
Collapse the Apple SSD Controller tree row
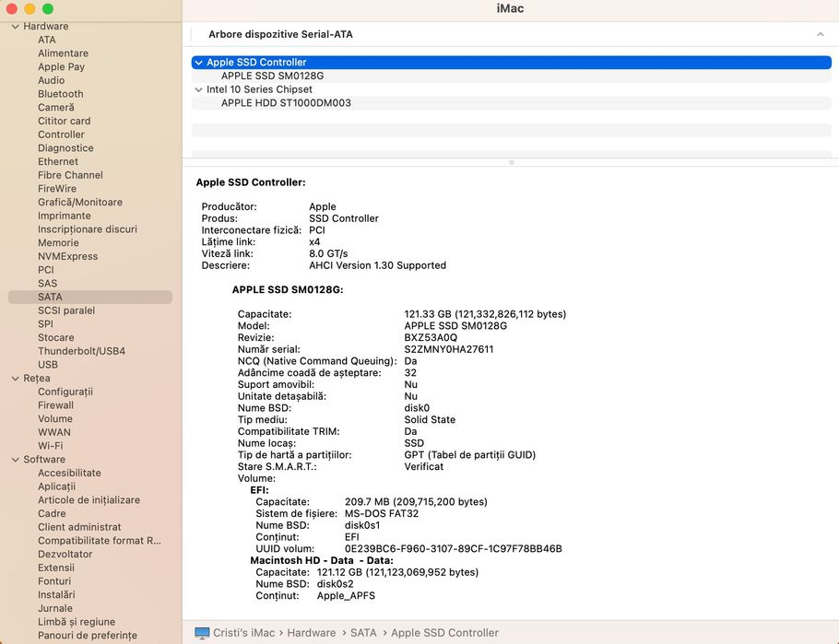pos(198,63)
